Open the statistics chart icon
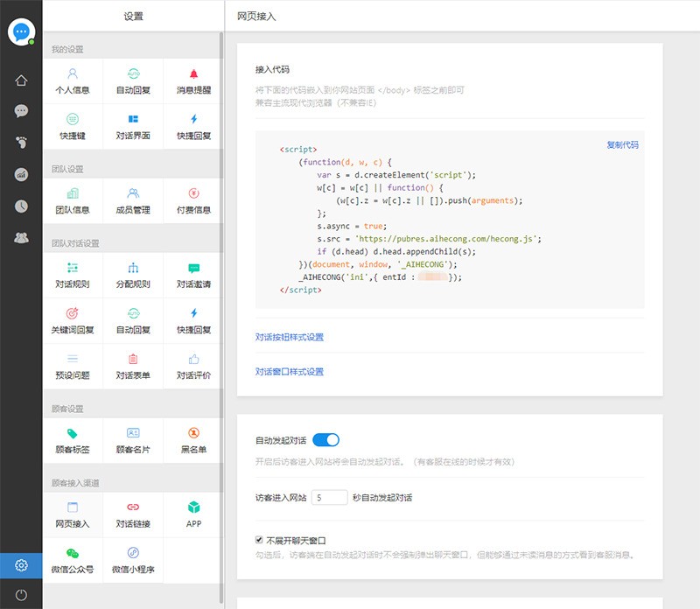The height and width of the screenshot is (609, 700). [21, 174]
